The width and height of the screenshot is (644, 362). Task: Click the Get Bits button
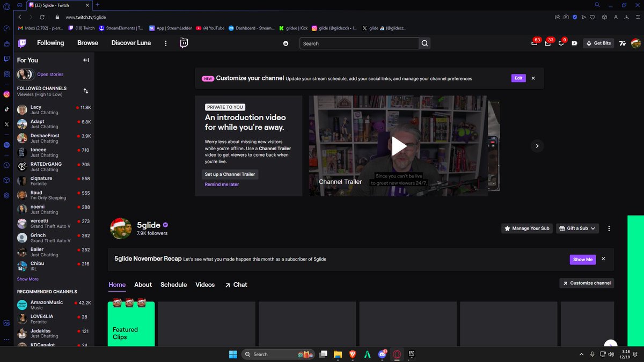coord(598,43)
